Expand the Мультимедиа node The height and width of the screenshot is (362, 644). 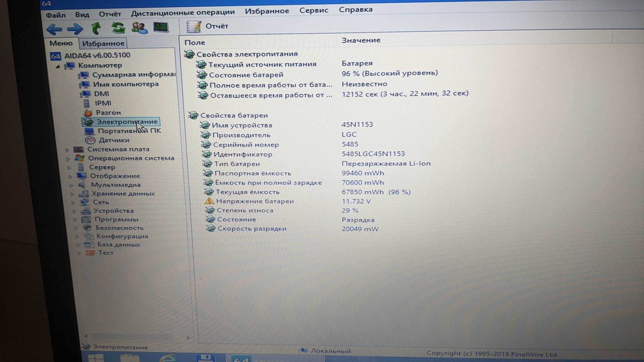pos(71,186)
